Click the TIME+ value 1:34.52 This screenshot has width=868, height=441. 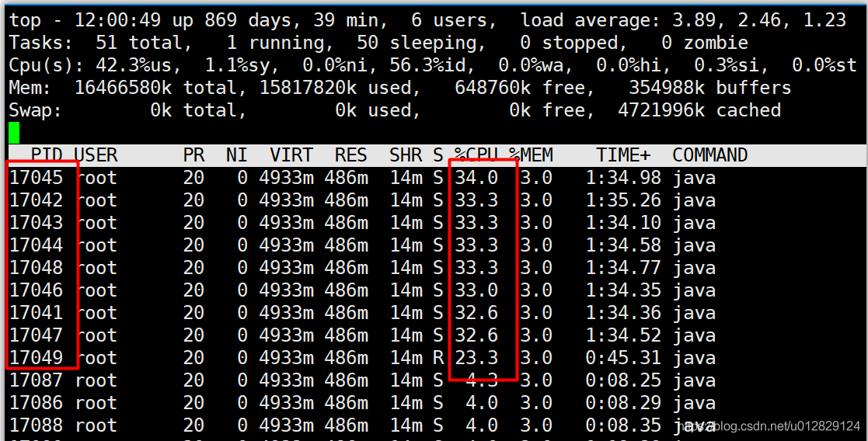click(x=623, y=335)
